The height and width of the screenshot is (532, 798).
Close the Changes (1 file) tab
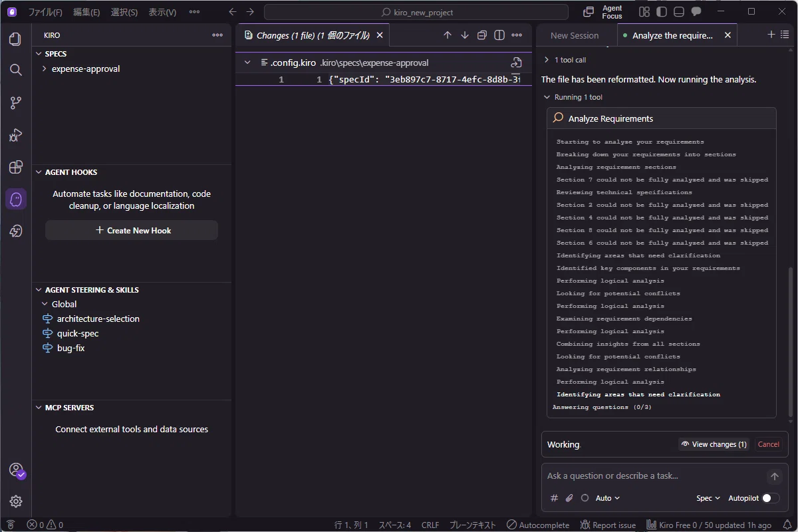[x=380, y=35]
